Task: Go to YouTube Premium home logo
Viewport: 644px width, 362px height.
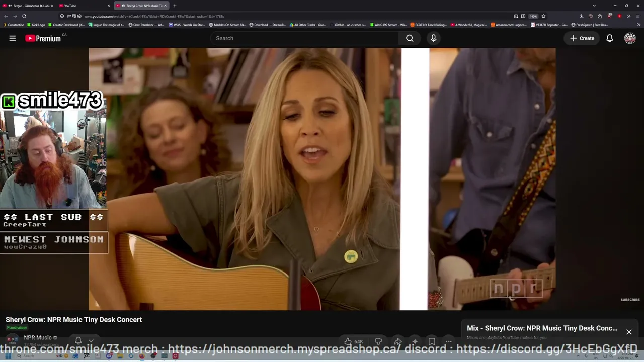Action: pyautogui.click(x=43, y=38)
